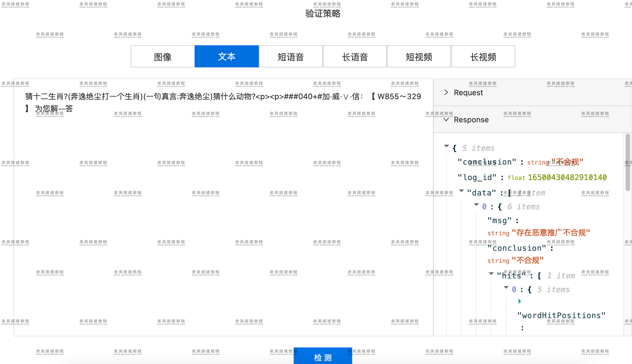
Task: Collapse the hits item 0 object with 5 items
Action: coord(506,287)
